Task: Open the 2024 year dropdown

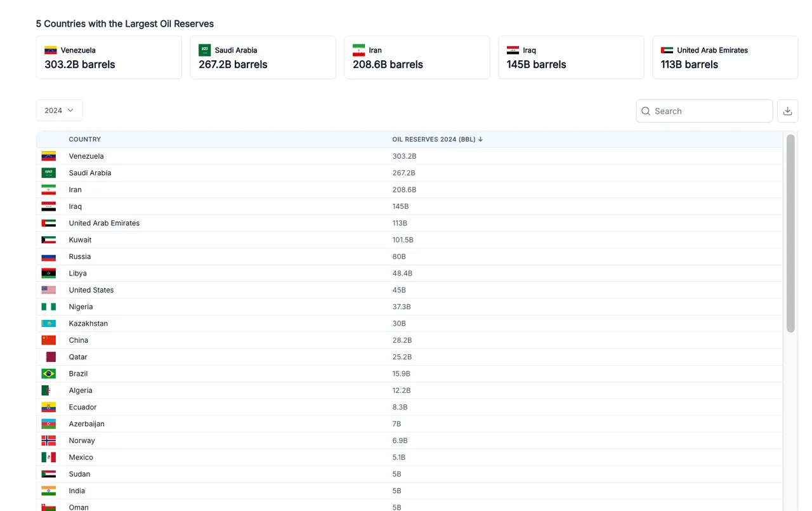Action: [x=59, y=110]
